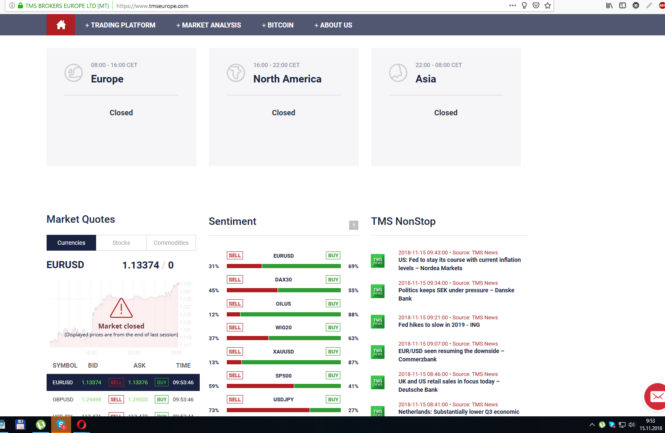This screenshot has height=433, width=665.
Task: Open the browser page actions ellipsis
Action: pyautogui.click(x=512, y=6)
